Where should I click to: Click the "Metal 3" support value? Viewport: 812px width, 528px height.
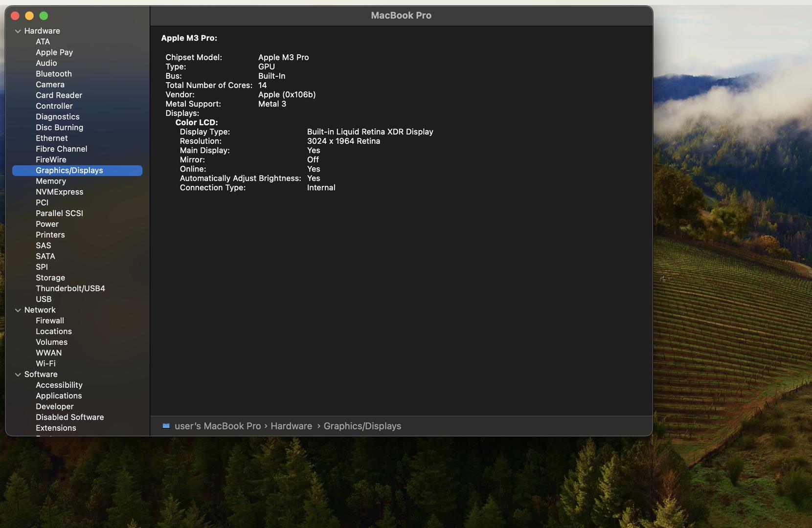pos(272,104)
